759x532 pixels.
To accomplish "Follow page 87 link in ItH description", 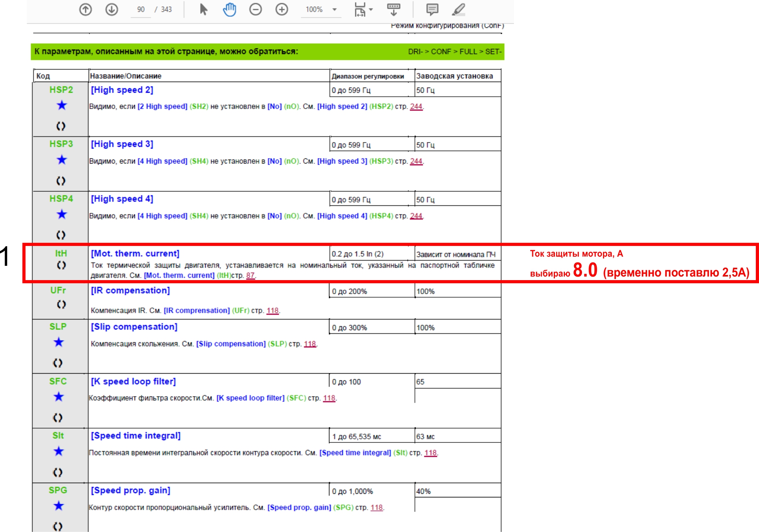I will (250, 275).
